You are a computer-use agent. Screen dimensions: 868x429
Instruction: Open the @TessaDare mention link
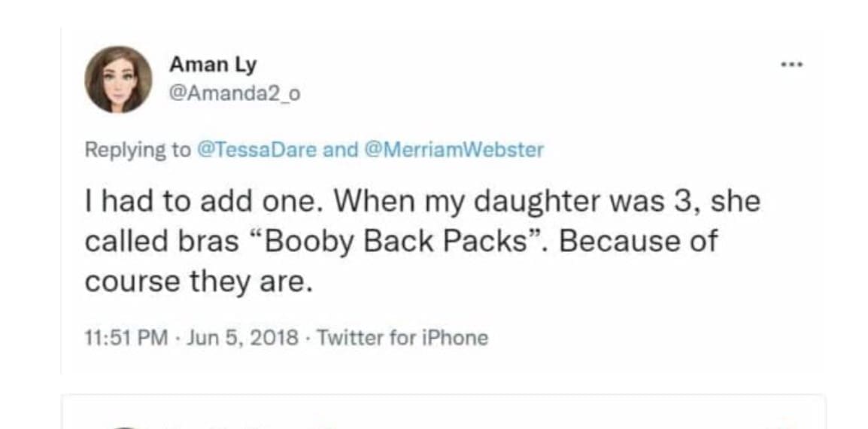click(x=256, y=150)
